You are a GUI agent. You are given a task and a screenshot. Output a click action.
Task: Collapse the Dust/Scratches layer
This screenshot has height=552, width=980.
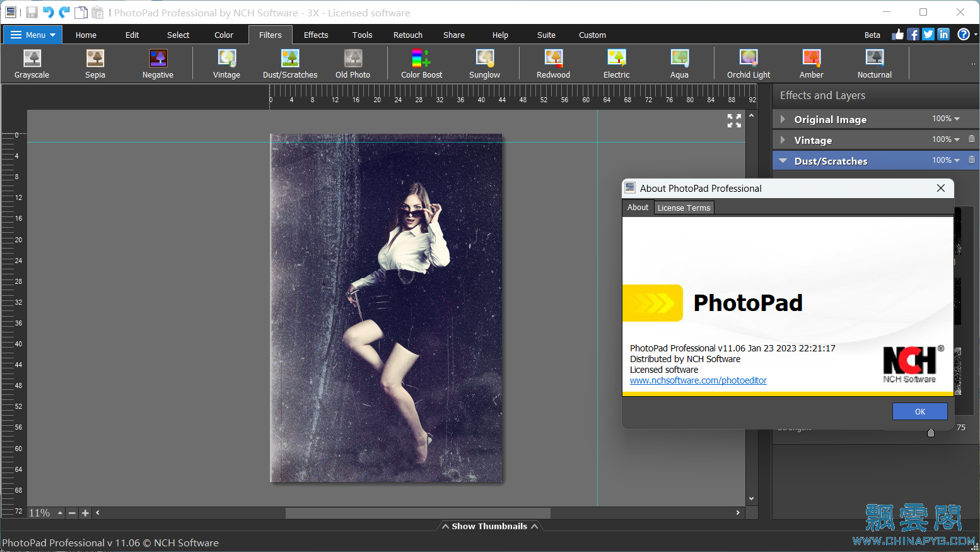coord(783,161)
